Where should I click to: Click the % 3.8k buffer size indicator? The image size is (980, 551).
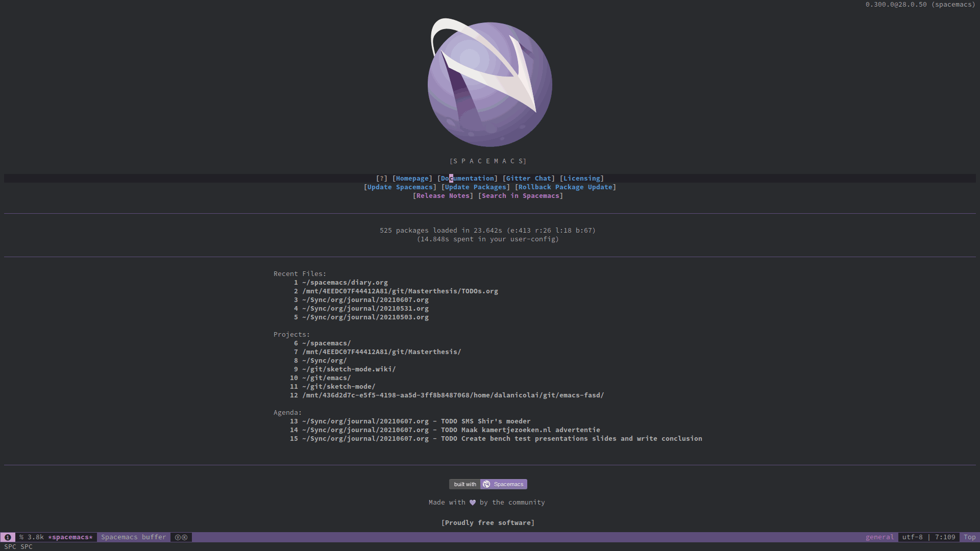tap(32, 537)
